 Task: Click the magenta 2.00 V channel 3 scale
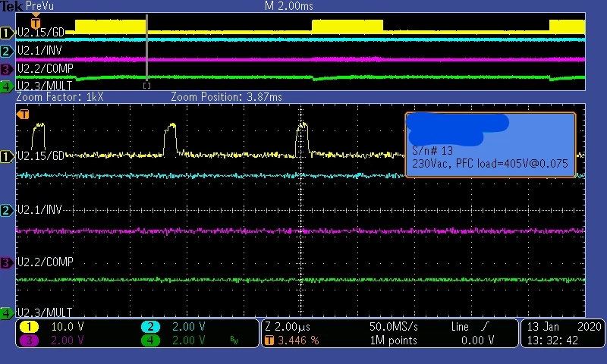68,340
